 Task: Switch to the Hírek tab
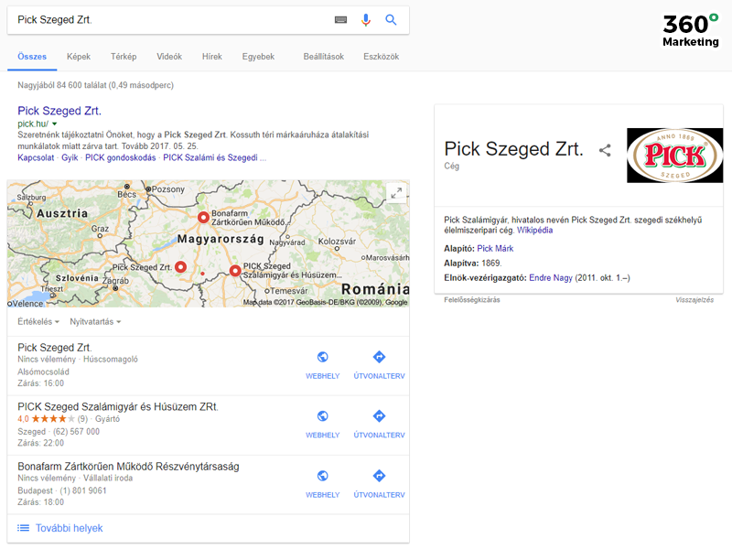click(212, 57)
